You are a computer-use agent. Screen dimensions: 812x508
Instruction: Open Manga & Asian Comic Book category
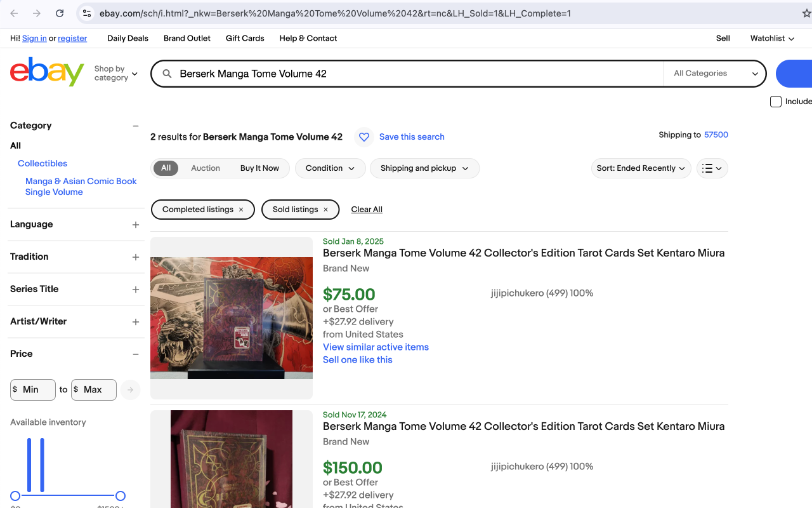click(81, 187)
